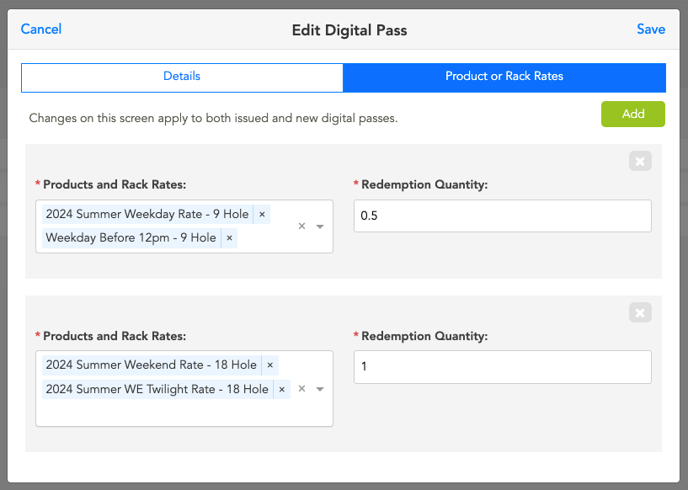The height and width of the screenshot is (490, 688).
Task: Click Redemption Quantity field showing 1
Action: (502, 367)
